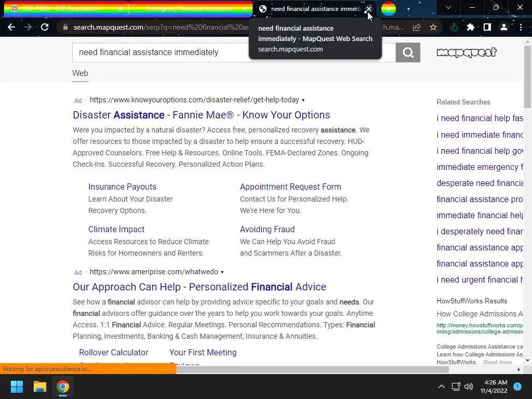Click related search 'immediate emergency f'
This screenshot has width=532, height=399.
[480, 167]
